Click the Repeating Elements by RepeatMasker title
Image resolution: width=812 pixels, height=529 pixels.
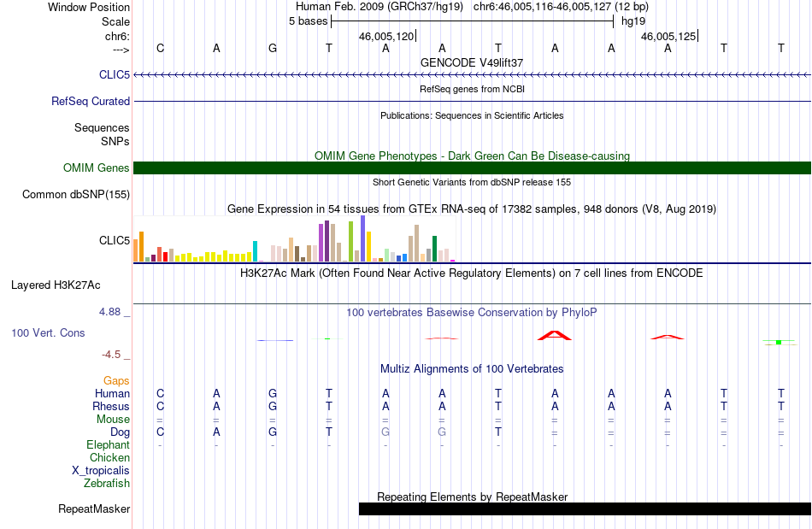click(x=472, y=497)
